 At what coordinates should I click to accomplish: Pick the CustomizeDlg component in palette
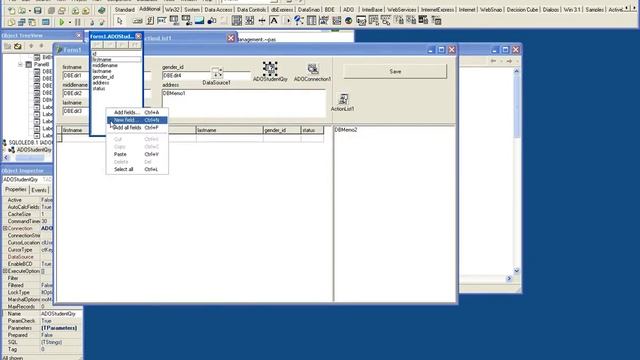point(436,20)
